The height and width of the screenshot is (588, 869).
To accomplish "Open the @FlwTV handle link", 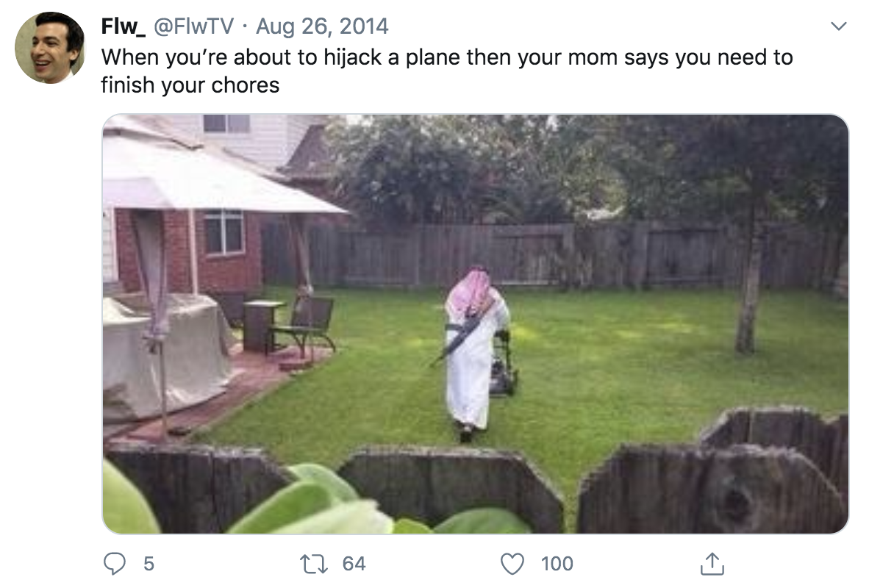I will pos(193,26).
